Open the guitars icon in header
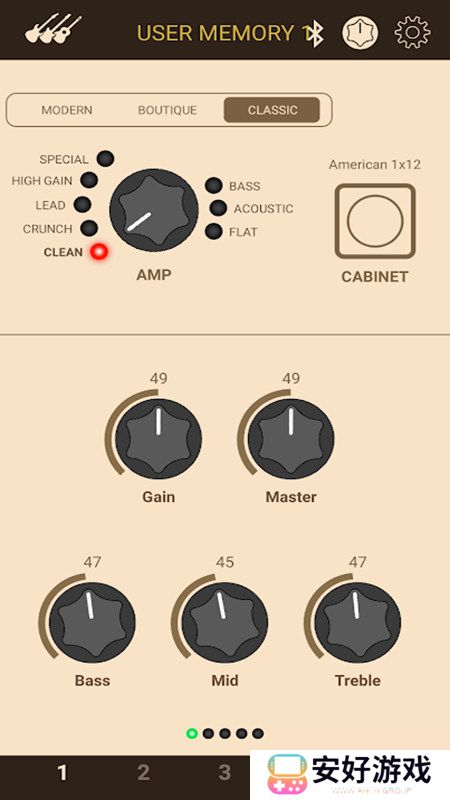Screen dimensions: 450x800 (x=53, y=29)
